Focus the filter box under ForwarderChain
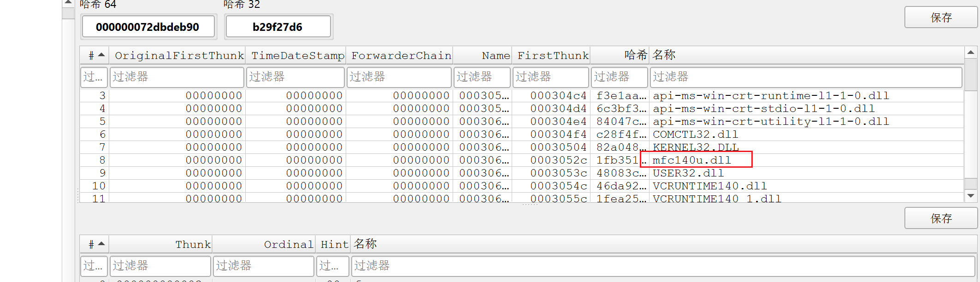The image size is (980, 282). click(x=399, y=77)
